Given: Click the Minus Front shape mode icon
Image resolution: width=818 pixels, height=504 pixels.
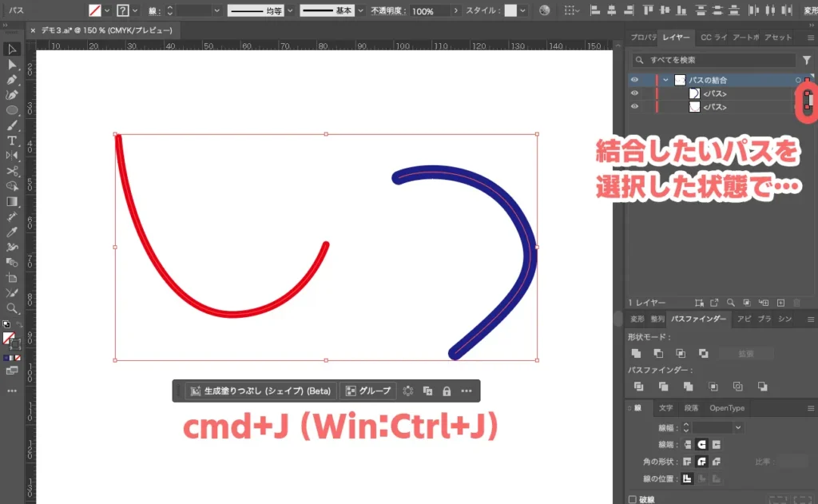Looking at the screenshot, I should [658, 353].
